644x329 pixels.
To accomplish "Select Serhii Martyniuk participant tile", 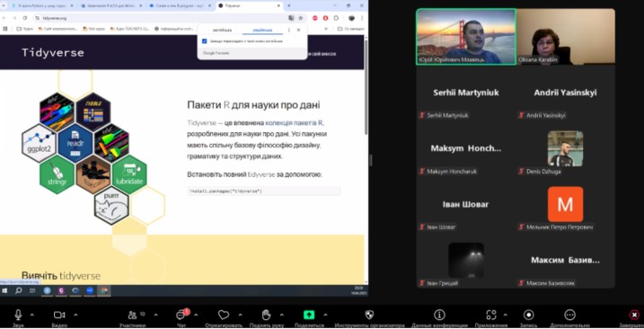I will point(466,93).
